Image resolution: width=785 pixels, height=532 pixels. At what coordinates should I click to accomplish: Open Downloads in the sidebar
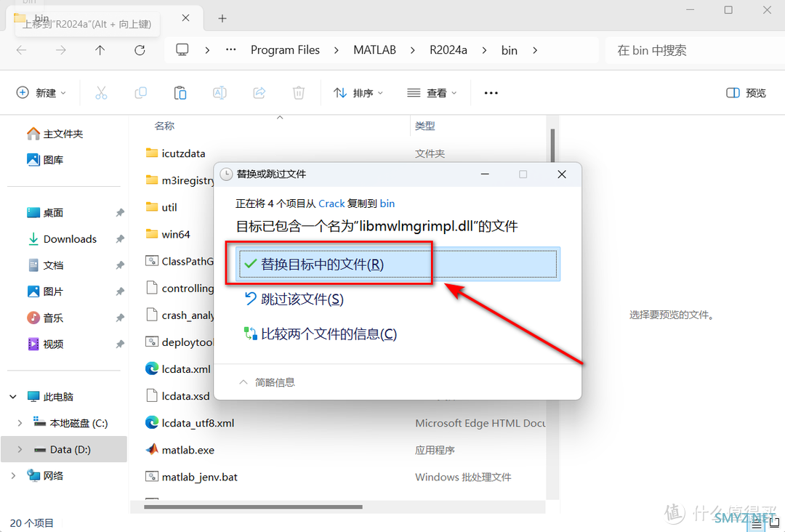coord(61,238)
